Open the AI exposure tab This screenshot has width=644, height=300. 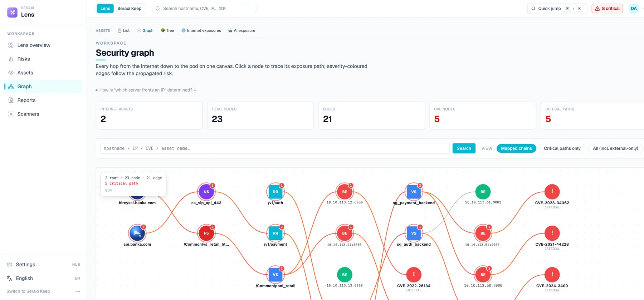242,30
